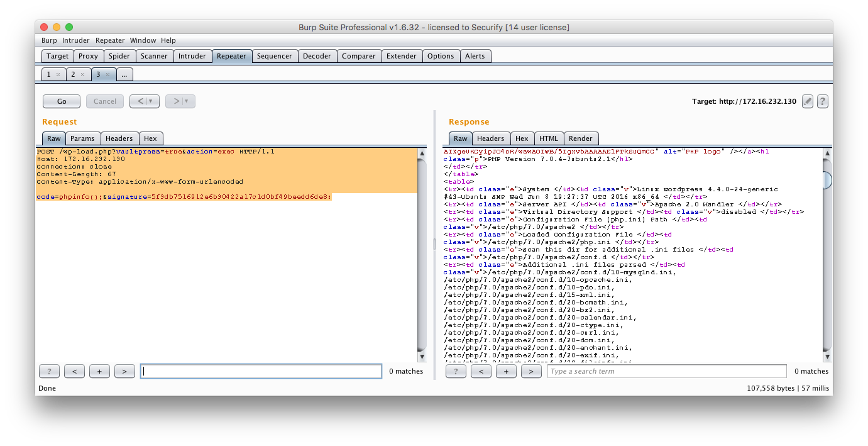Switch to the Target tool tab
Screen dimensions: 868x446
click(x=58, y=56)
